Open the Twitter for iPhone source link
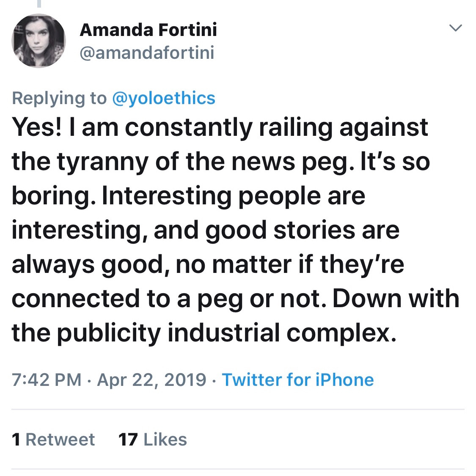 pyautogui.click(x=298, y=380)
